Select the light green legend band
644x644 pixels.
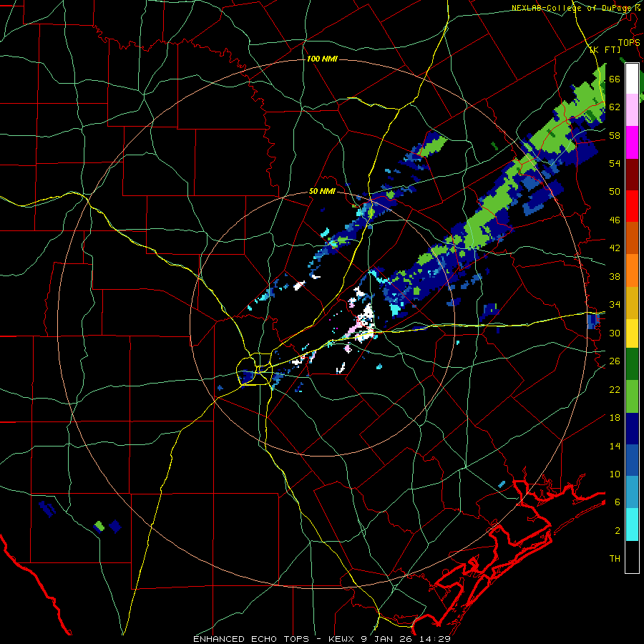click(x=632, y=396)
